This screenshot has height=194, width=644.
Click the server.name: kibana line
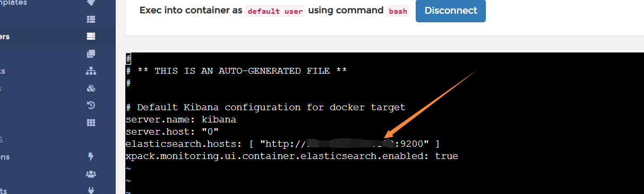(x=181, y=120)
